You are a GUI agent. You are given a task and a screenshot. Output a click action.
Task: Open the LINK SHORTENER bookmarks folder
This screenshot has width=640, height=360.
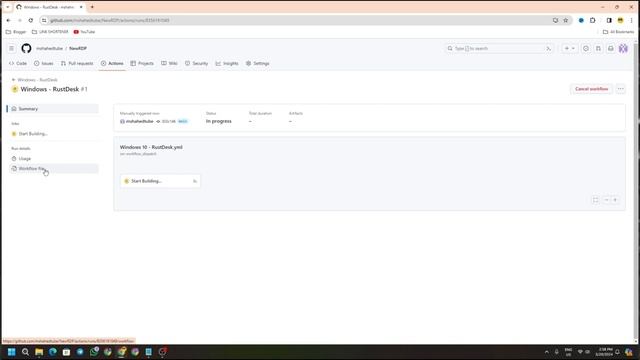50,31
